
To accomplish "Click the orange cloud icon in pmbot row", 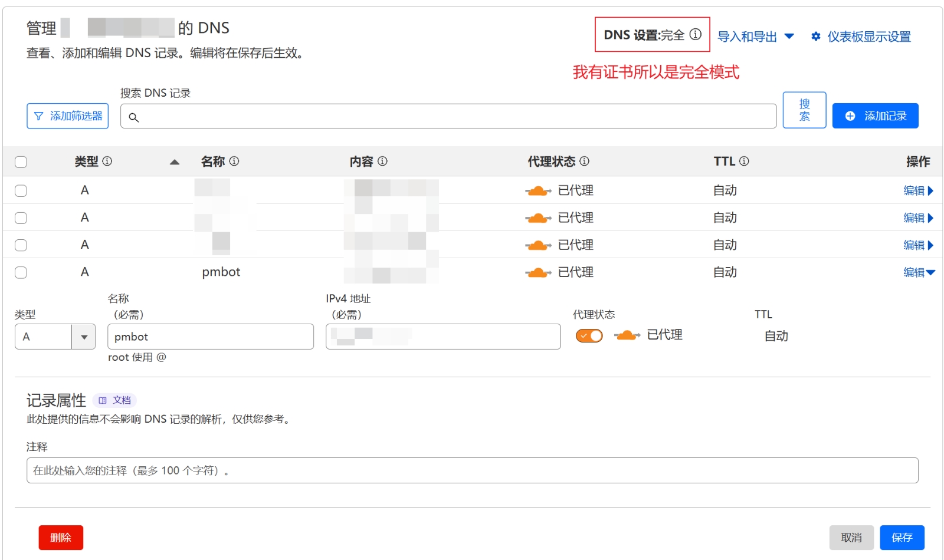I will click(x=537, y=272).
